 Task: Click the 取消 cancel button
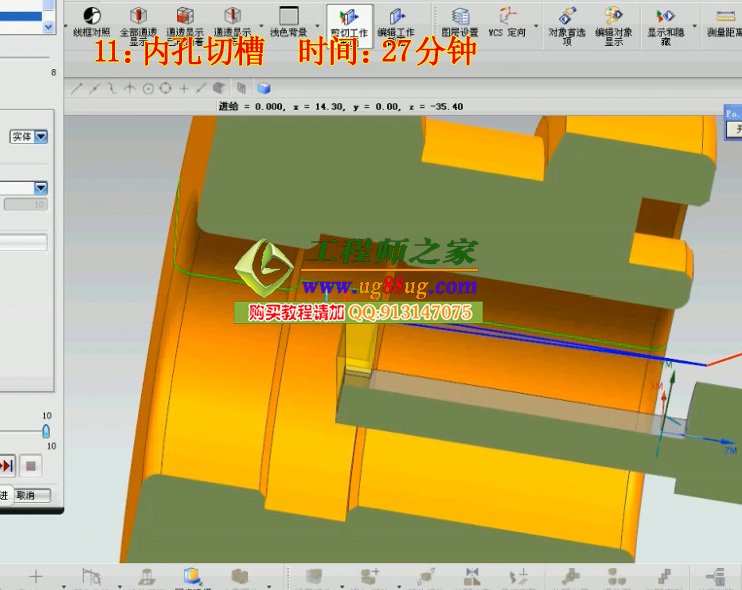pos(25,495)
